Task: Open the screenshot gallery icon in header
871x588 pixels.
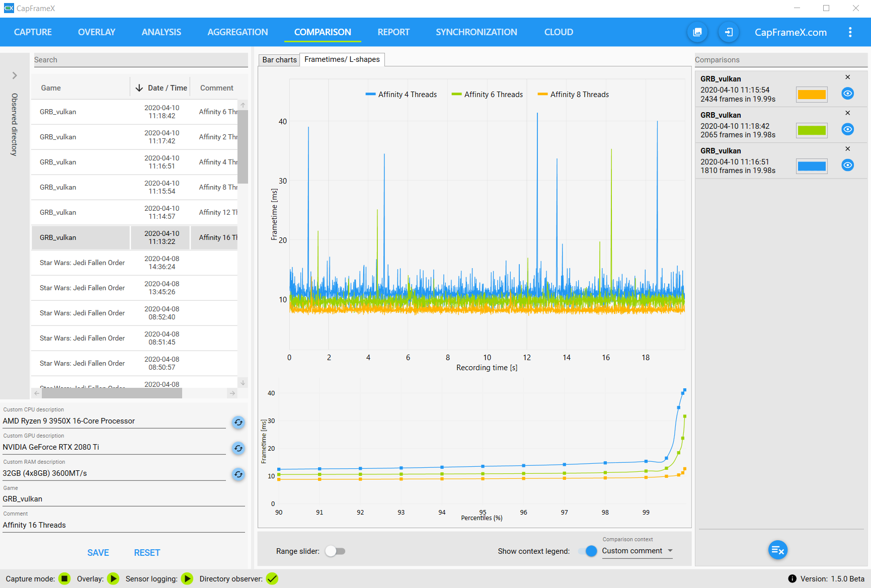Action: [x=697, y=32]
